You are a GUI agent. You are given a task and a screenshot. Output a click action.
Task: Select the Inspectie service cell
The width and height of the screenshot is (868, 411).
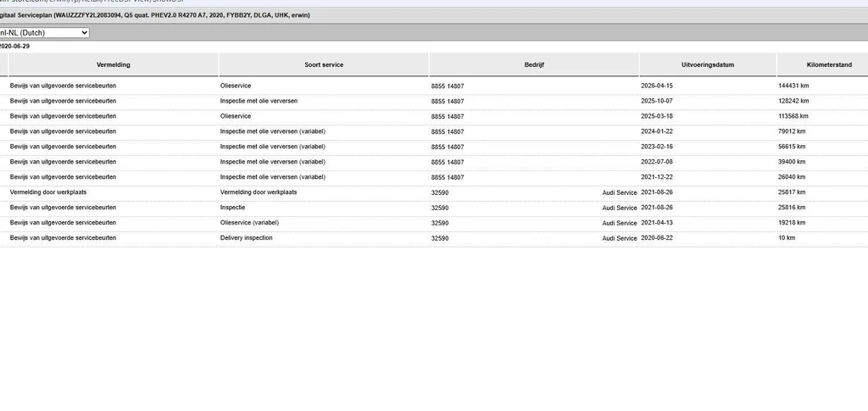tap(232, 208)
